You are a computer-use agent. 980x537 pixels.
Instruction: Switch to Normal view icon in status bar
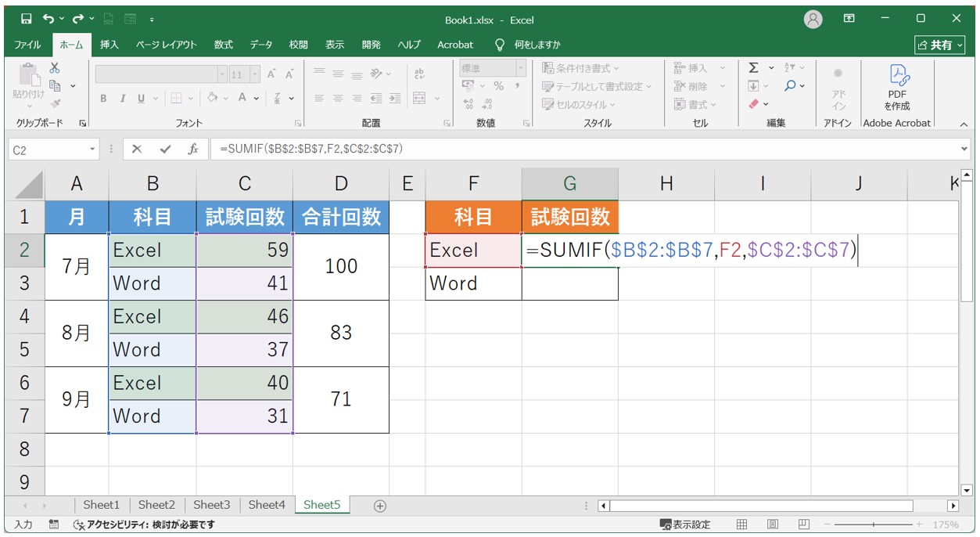point(742,524)
